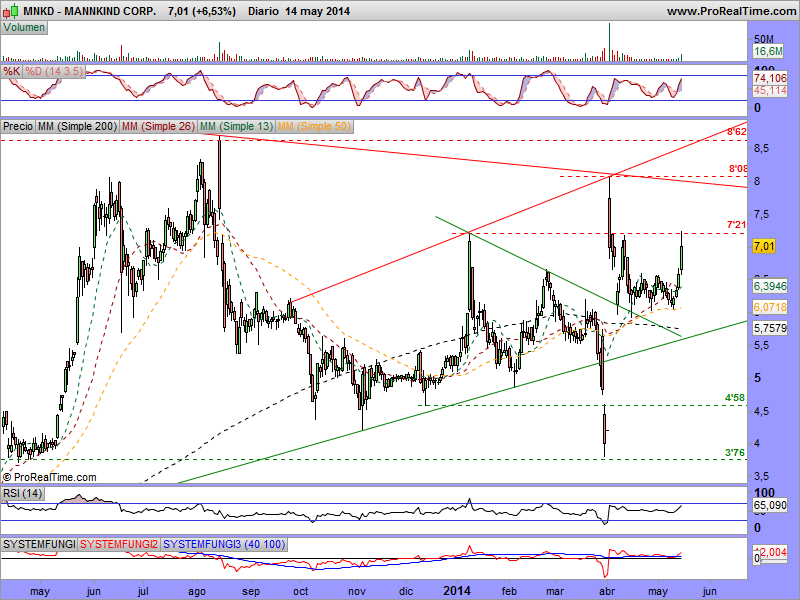Click the 45,114 stochastic %D value

[x=770, y=90]
